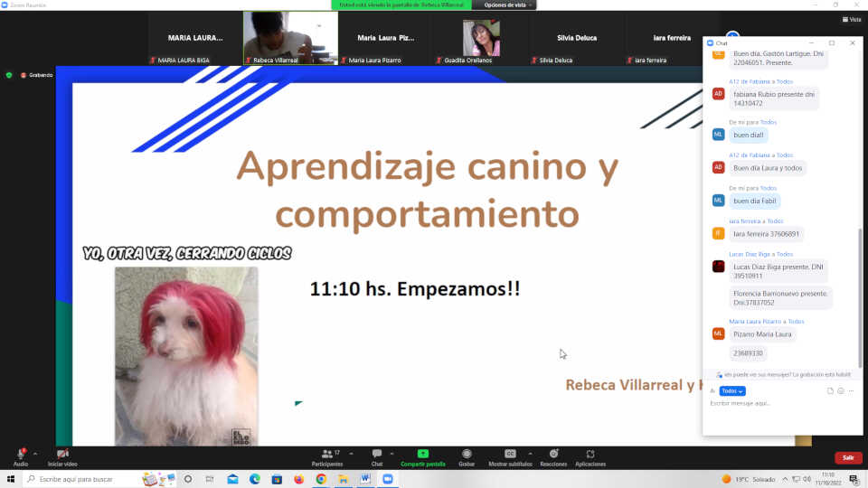868x488 pixels.
Task: Open Mail app on taskbar
Action: point(232,479)
